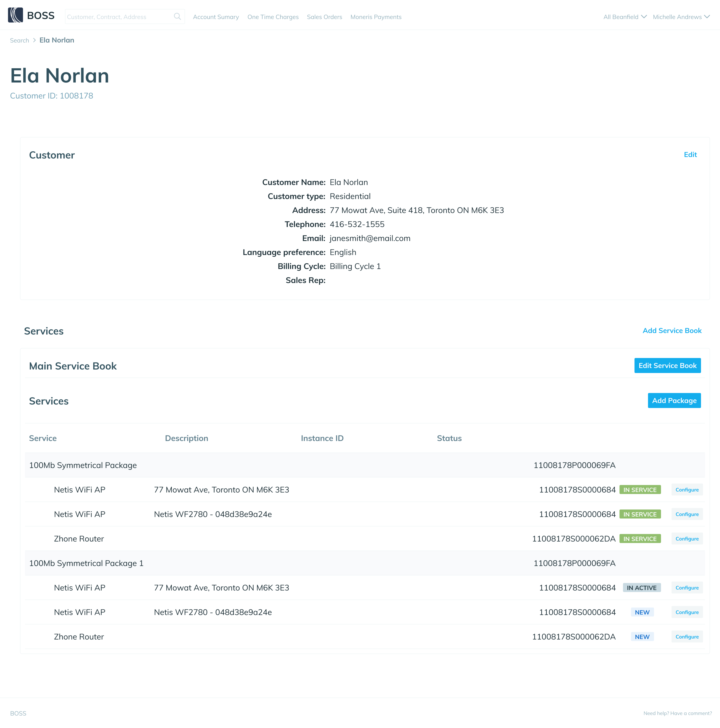The width and height of the screenshot is (720, 728).
Task: Configure the NEW Zhone Router
Action: 687,637
